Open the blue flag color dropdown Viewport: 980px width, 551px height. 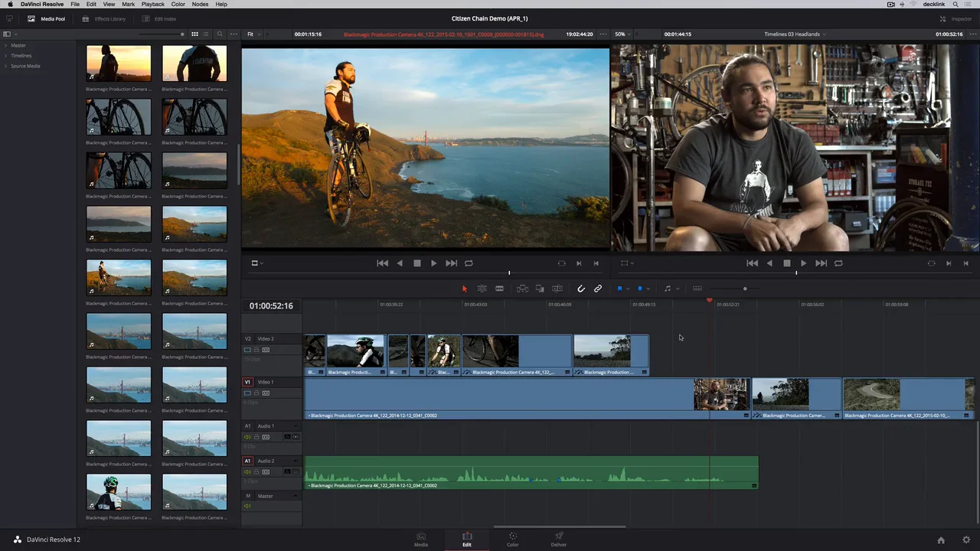[628, 289]
